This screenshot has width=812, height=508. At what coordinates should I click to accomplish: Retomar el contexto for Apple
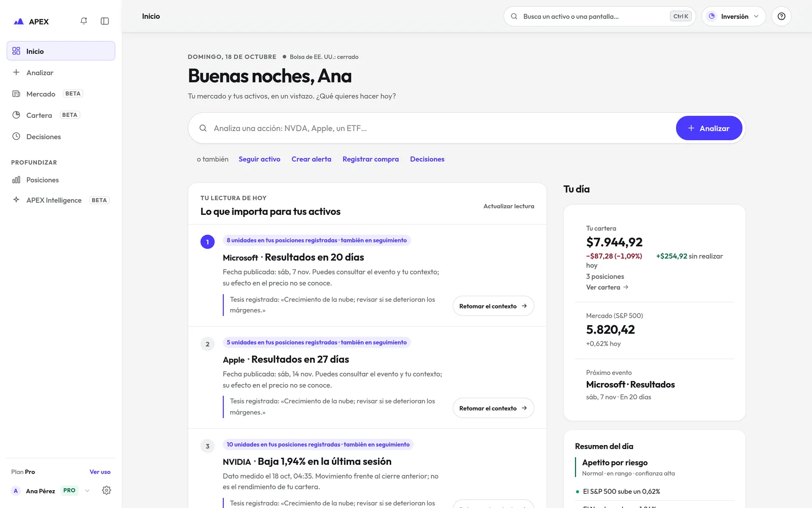(493, 408)
